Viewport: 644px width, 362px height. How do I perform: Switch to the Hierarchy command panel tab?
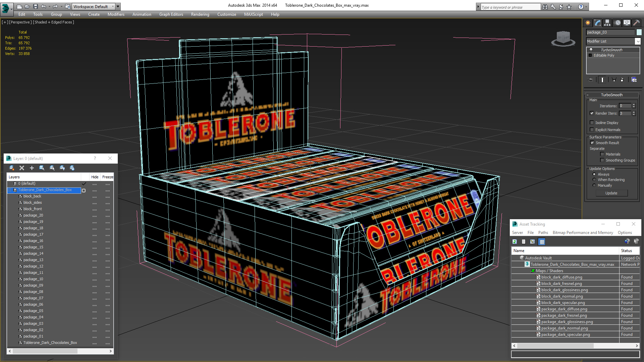pyautogui.click(x=607, y=23)
